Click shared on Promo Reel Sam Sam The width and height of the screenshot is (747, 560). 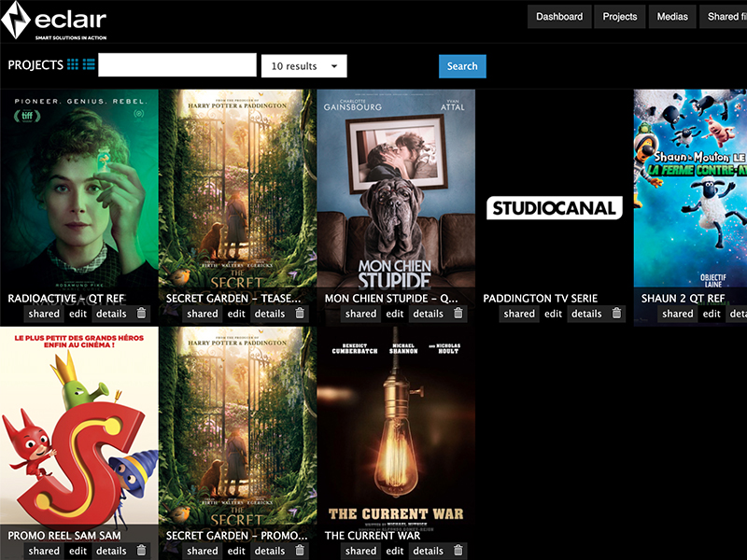[44, 551]
